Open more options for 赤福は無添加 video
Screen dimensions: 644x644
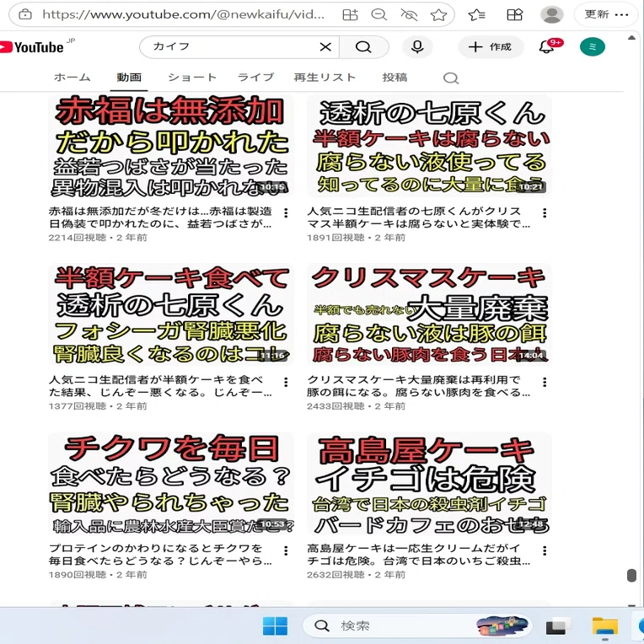click(x=286, y=212)
